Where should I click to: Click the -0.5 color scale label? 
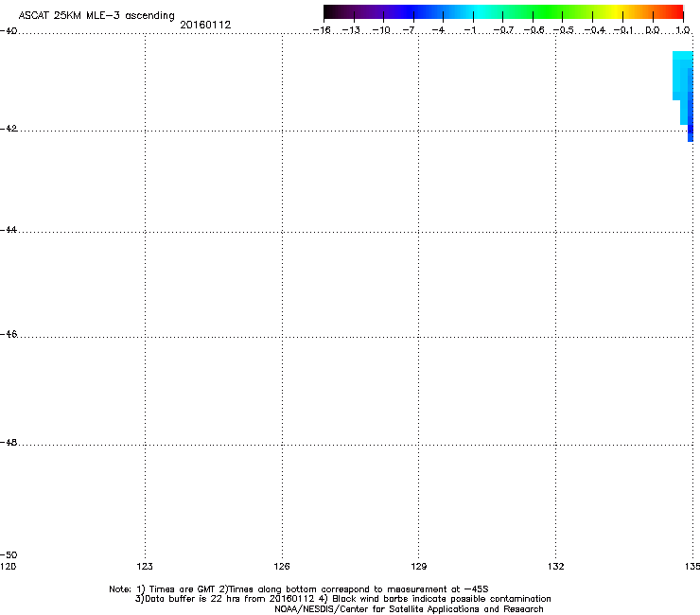tap(563, 30)
